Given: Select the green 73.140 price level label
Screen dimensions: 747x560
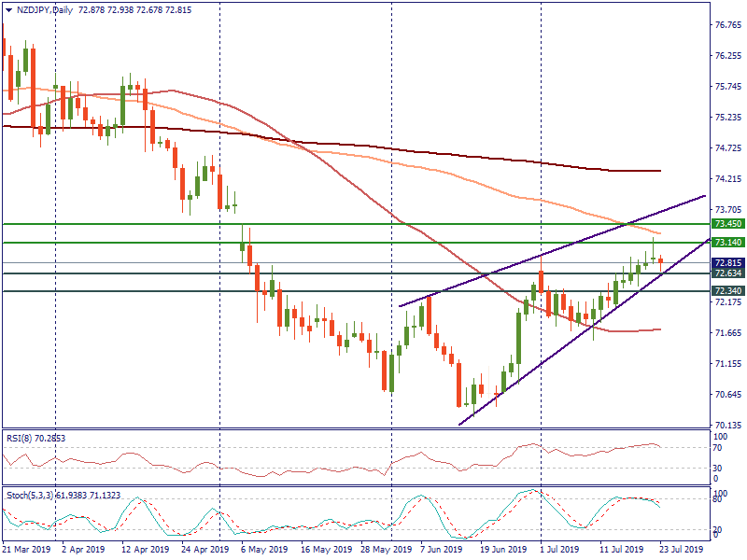Looking at the screenshot, I should point(726,243).
